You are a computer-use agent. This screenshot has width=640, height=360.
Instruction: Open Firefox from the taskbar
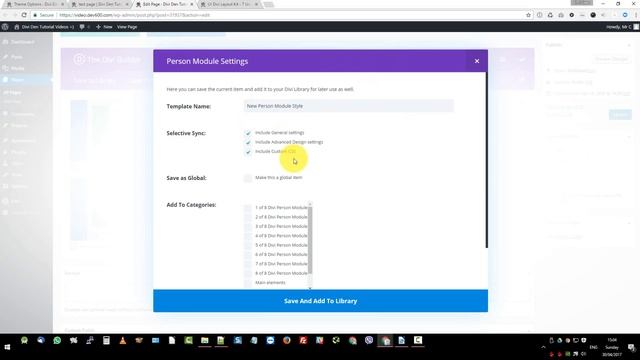[287, 340]
